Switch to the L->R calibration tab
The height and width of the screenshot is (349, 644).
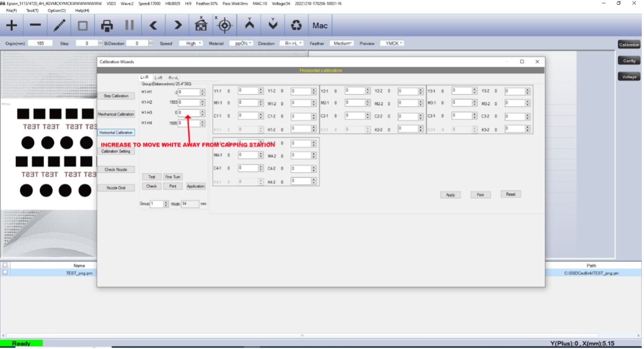pyautogui.click(x=159, y=77)
